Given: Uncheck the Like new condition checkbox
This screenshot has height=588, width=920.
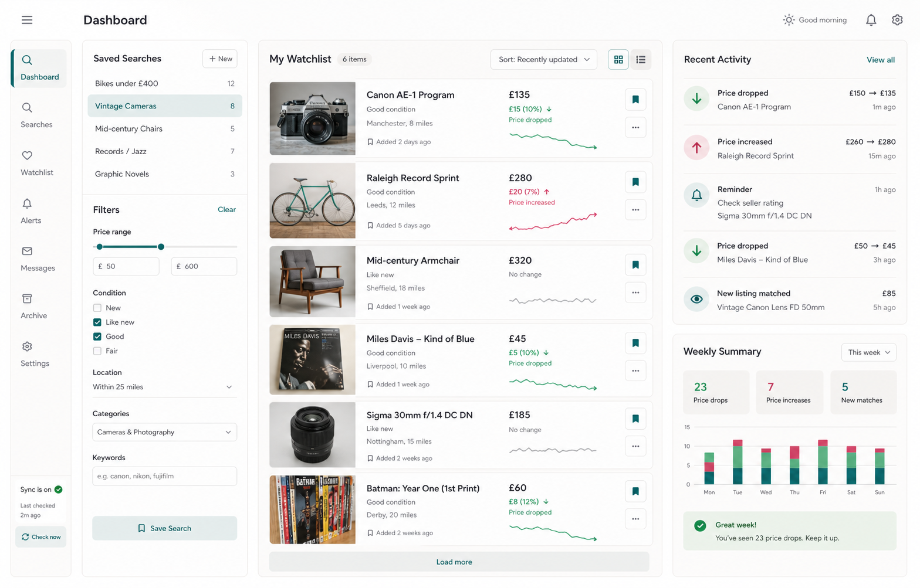Looking at the screenshot, I should (97, 322).
